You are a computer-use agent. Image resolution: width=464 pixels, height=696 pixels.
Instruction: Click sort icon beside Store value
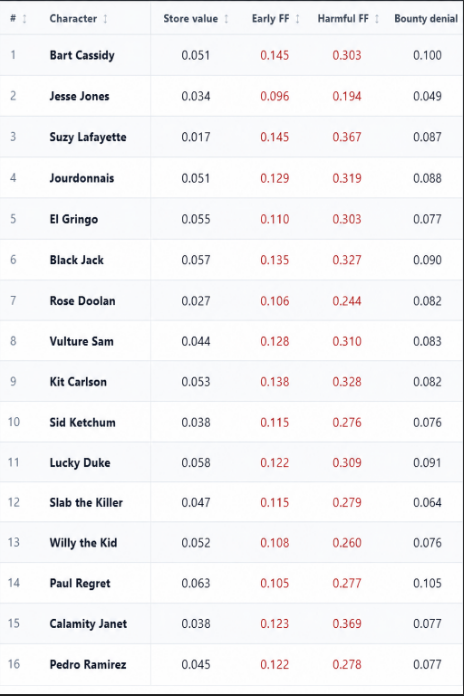[x=226, y=19]
